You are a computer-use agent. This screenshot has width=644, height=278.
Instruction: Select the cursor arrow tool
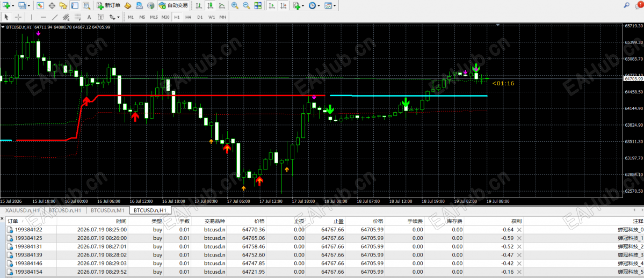[x=6, y=17]
